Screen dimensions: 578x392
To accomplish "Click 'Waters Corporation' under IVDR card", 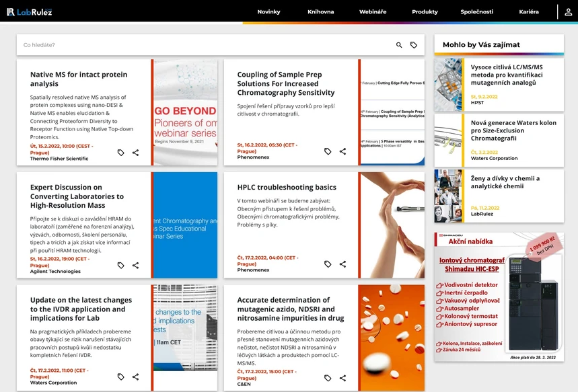I will pos(53,383).
